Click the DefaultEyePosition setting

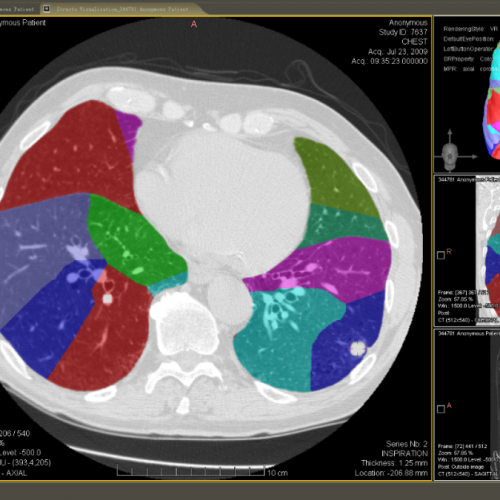[468, 39]
